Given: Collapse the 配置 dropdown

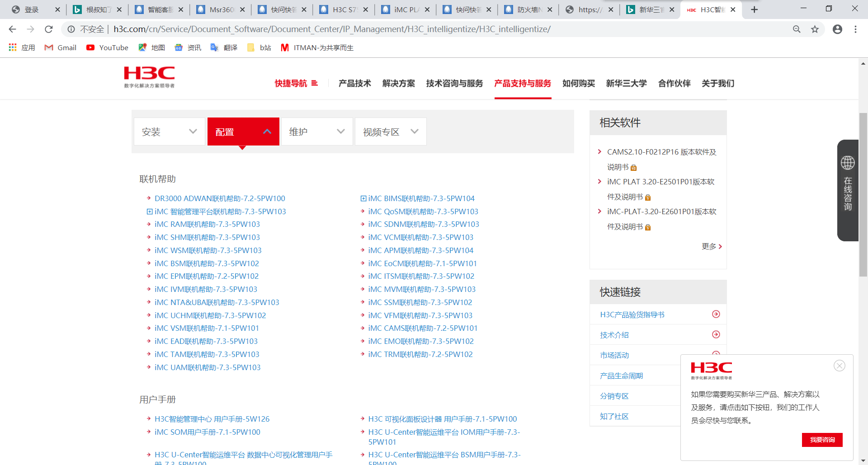Looking at the screenshot, I should click(243, 132).
